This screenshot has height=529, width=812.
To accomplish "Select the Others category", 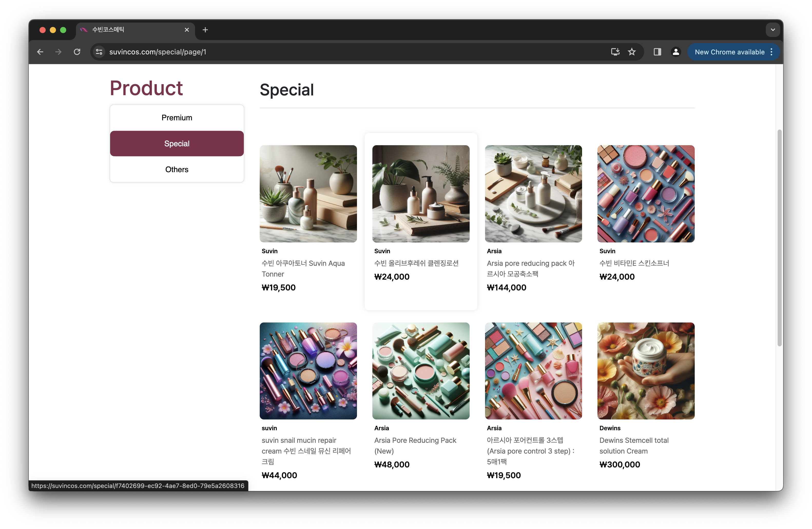I will pyautogui.click(x=177, y=170).
